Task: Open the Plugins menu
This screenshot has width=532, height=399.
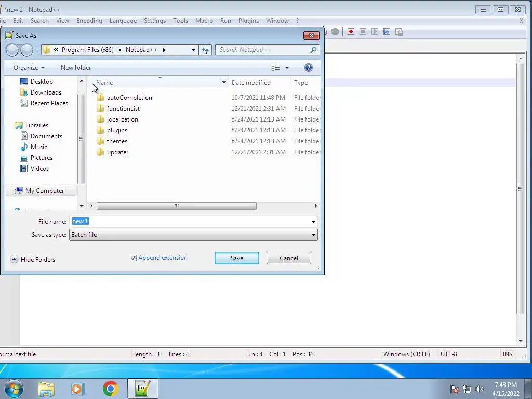Action: [x=248, y=21]
